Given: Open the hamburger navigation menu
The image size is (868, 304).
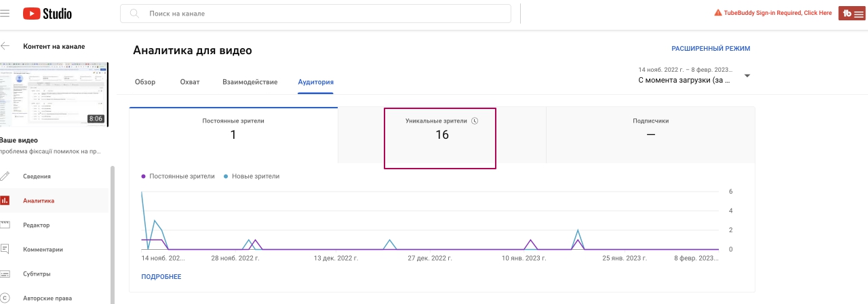Looking at the screenshot, I should pos(5,14).
